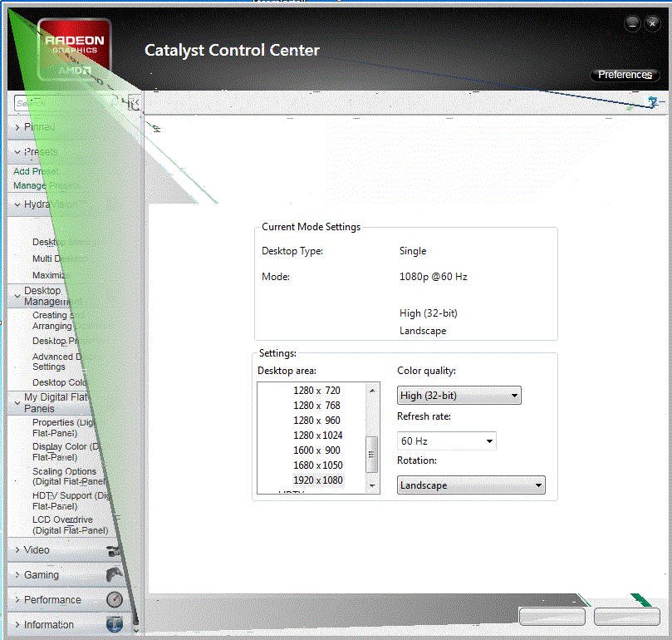Open Desktop Manager under HydraVision

coord(66,242)
